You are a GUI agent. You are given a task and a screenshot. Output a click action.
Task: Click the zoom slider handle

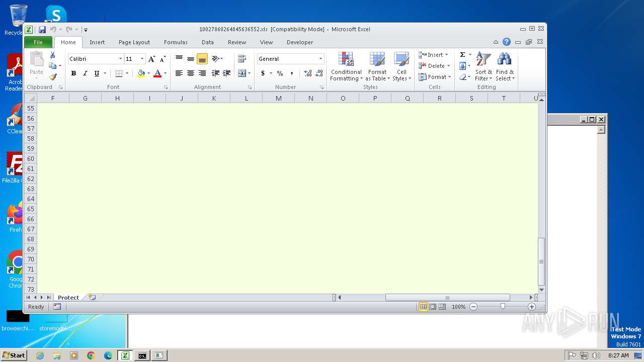pos(503,307)
